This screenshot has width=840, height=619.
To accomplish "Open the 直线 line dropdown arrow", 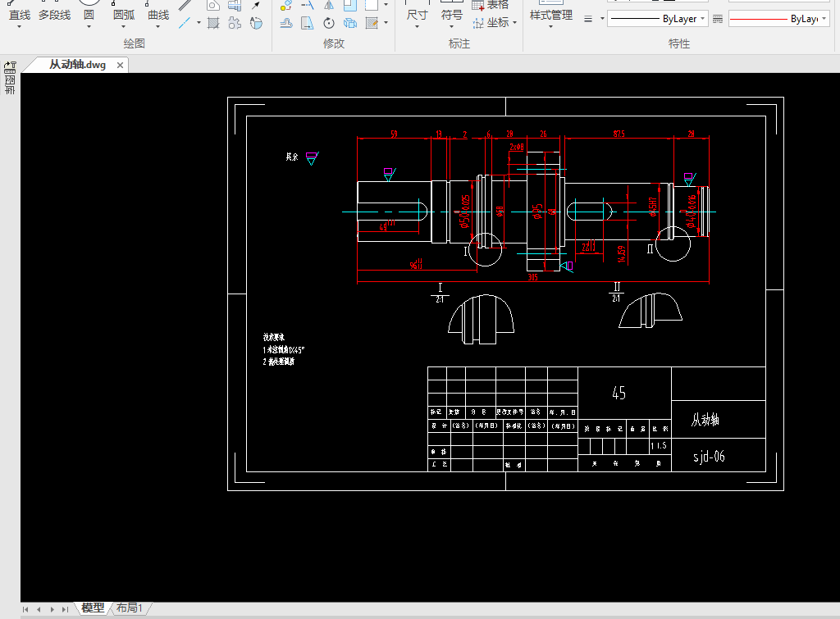I will 19,28.
